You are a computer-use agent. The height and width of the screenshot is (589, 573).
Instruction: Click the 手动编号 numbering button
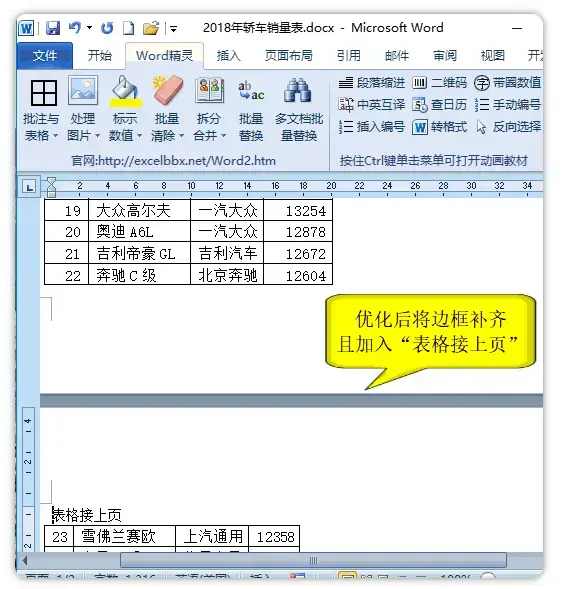pyautogui.click(x=507, y=105)
